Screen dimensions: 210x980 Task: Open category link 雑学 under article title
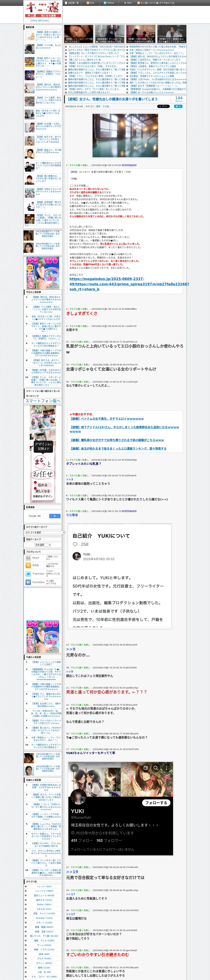tap(98, 106)
